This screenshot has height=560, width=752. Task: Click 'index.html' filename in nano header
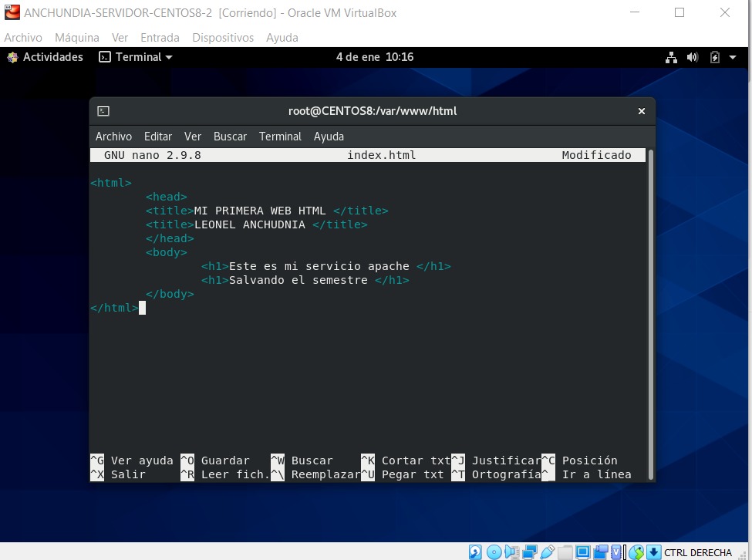tap(381, 155)
